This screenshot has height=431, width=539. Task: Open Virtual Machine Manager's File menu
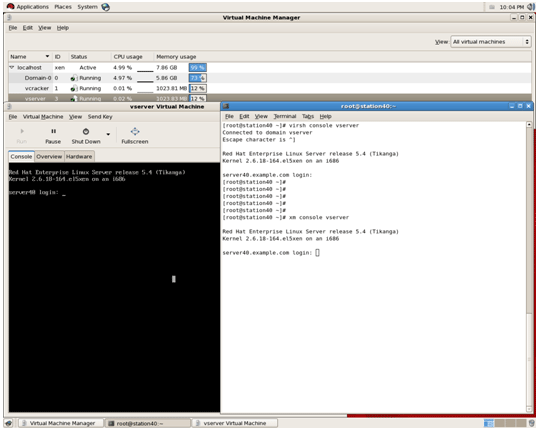pos(13,28)
